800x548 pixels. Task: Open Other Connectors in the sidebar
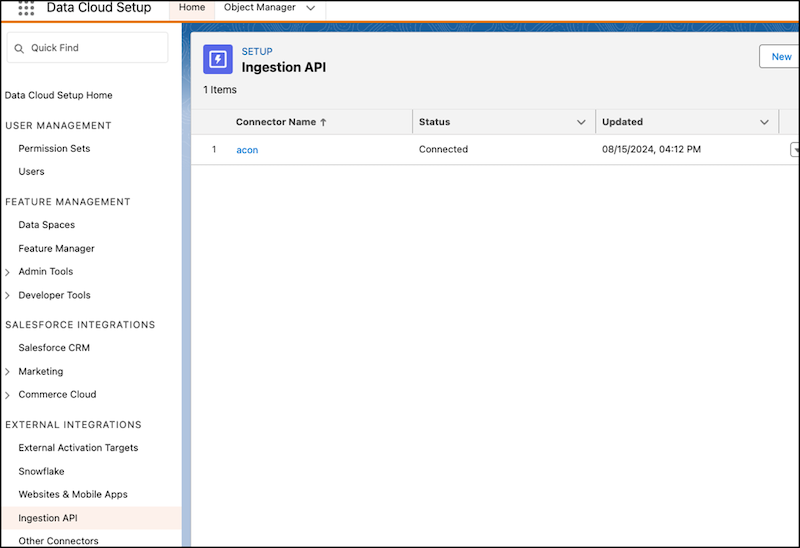(x=58, y=541)
